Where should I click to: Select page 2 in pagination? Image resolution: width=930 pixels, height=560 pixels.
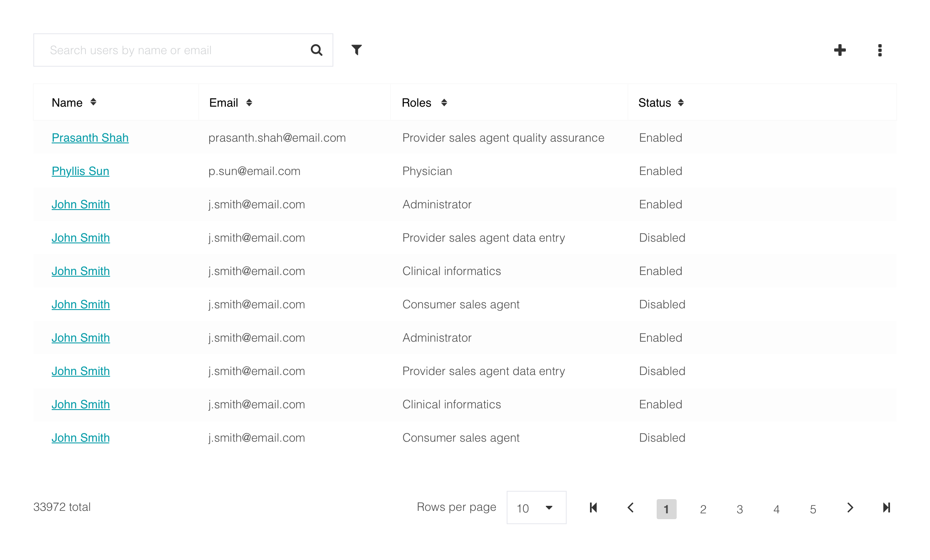click(x=703, y=509)
